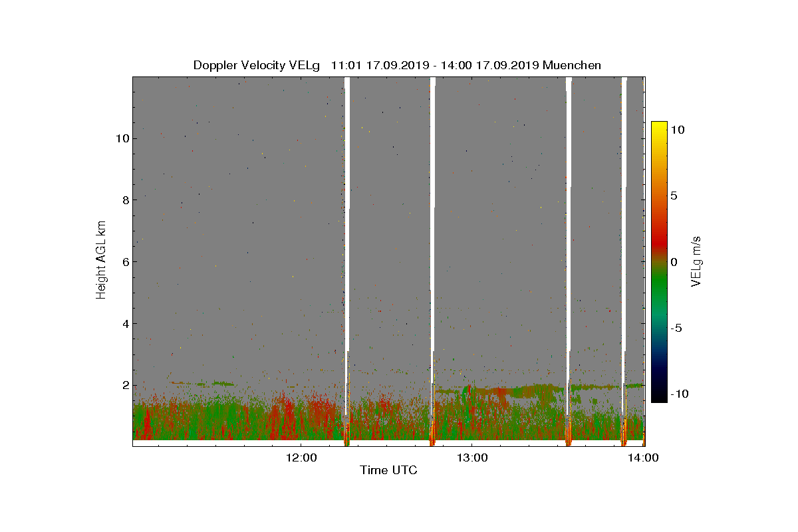The width and height of the screenshot is (798, 532).
Task: Click the '12:00' time tick label
Action: point(301,458)
